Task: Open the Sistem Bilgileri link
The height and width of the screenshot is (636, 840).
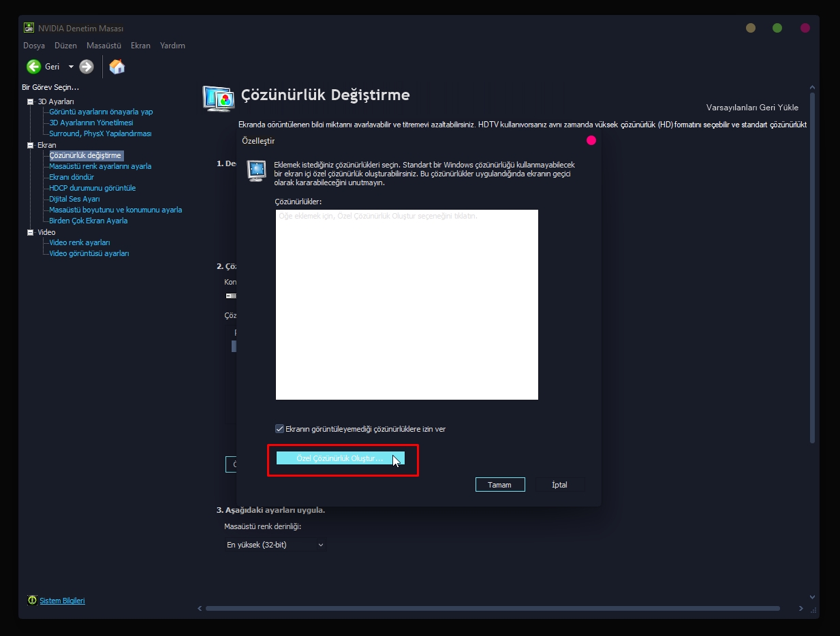Action: [x=62, y=601]
